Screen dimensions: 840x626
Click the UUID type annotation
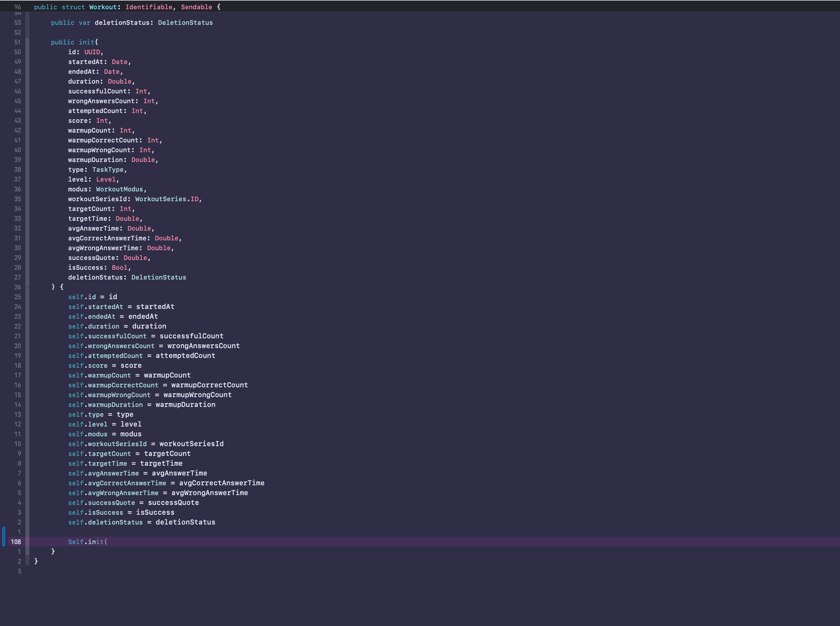coord(92,52)
